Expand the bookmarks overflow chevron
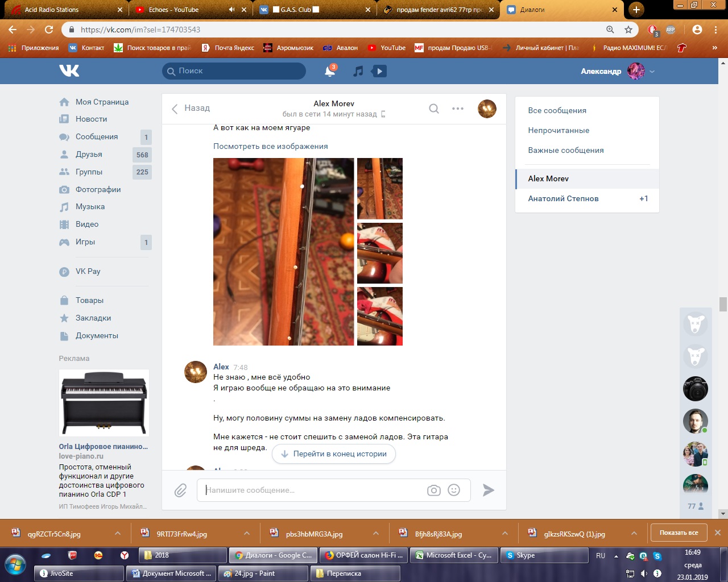This screenshot has height=582, width=728. point(715,48)
